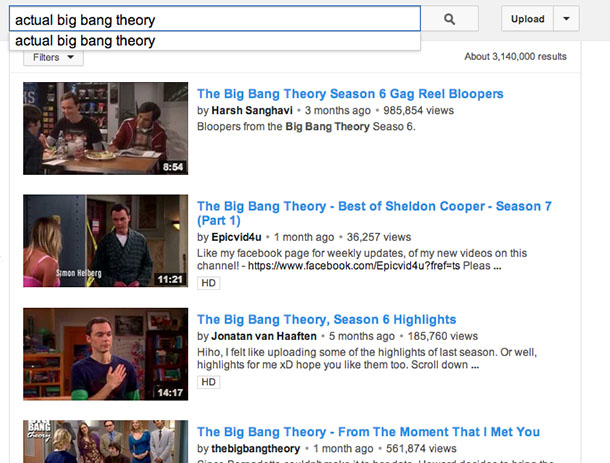Open the From The Moment That I Met You video title
This screenshot has width=610, height=463.
pos(368,432)
